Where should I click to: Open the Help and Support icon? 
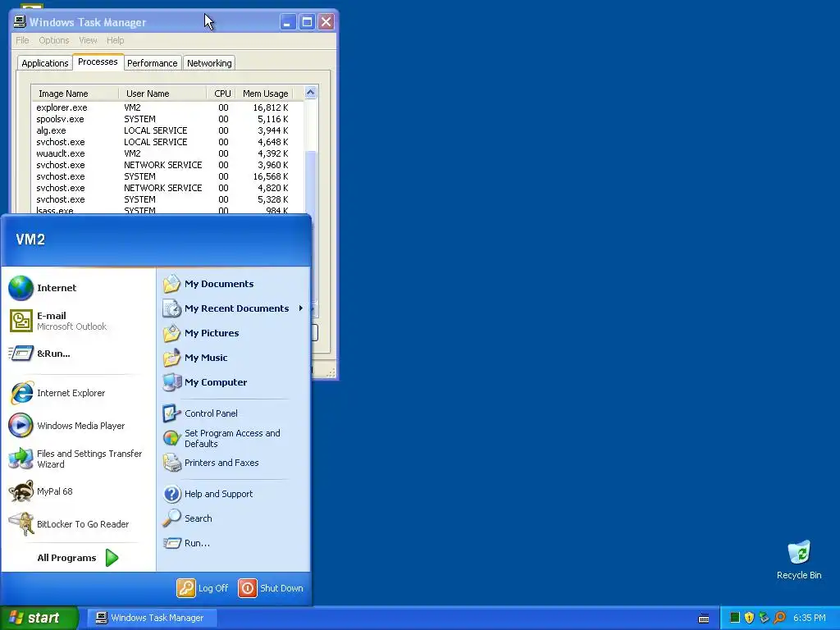(172, 493)
